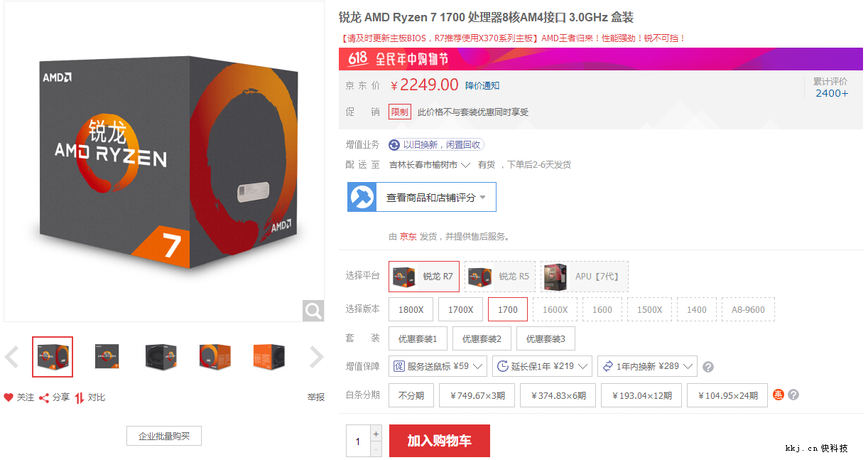The image size is (868, 460).
Task: Click the 降价通知 price alert link
Action: coord(482,85)
